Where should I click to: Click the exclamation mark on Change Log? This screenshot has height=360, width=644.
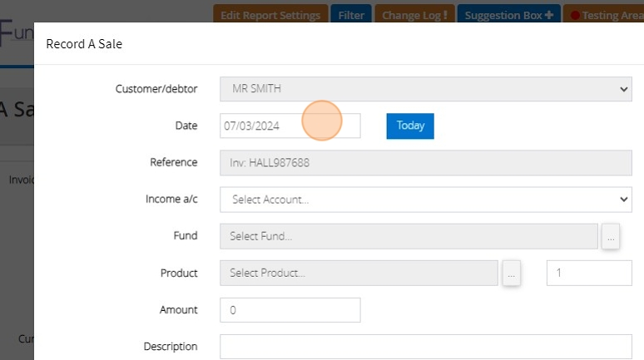pyautogui.click(x=445, y=16)
